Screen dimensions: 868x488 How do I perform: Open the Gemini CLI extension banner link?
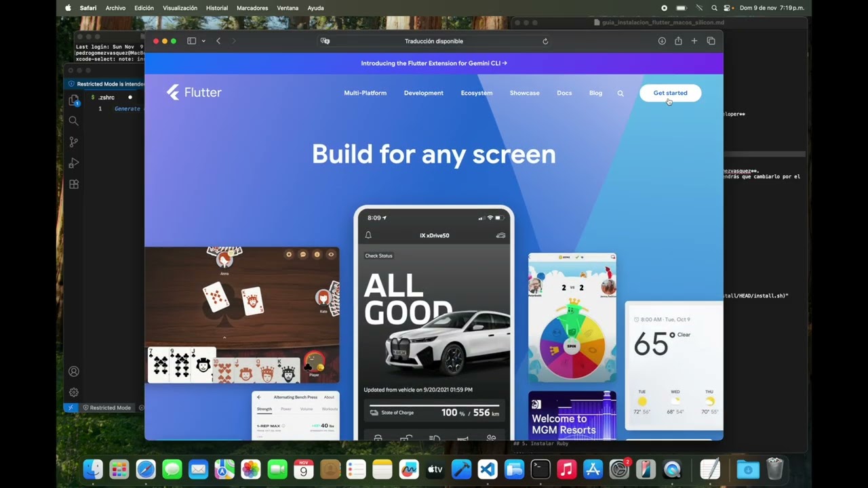pos(434,63)
